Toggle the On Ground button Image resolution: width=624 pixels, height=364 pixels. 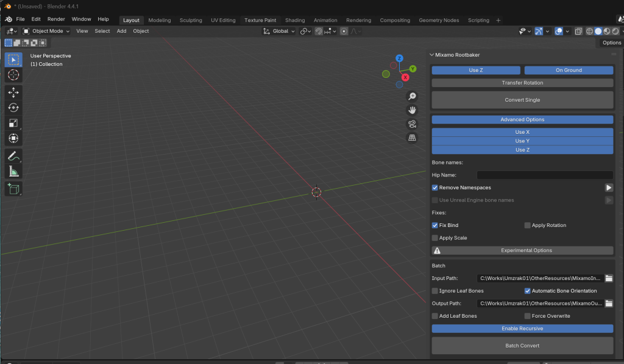(x=569, y=70)
